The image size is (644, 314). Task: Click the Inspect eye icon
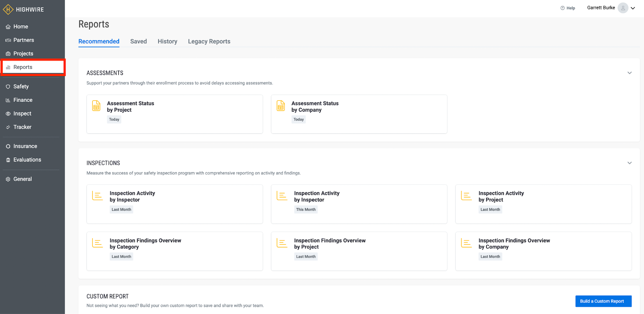(x=8, y=114)
